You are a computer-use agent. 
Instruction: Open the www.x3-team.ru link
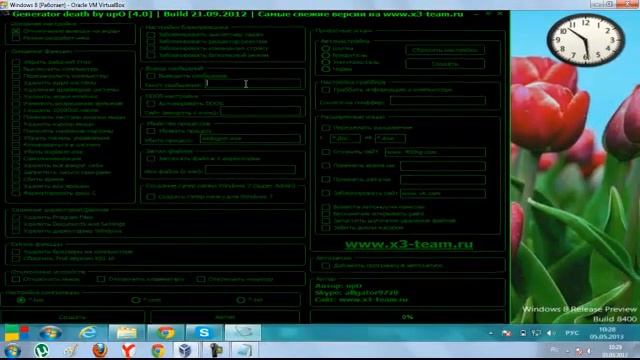tap(409, 244)
